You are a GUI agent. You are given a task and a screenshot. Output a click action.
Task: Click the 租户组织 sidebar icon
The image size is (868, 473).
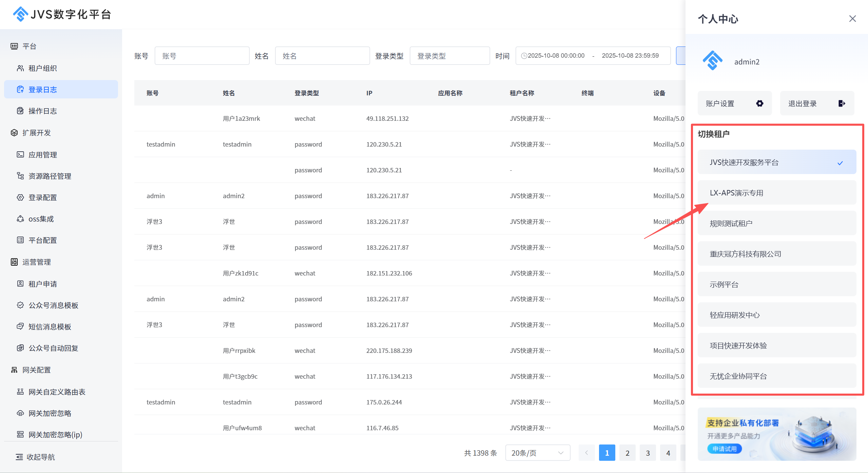coord(20,68)
